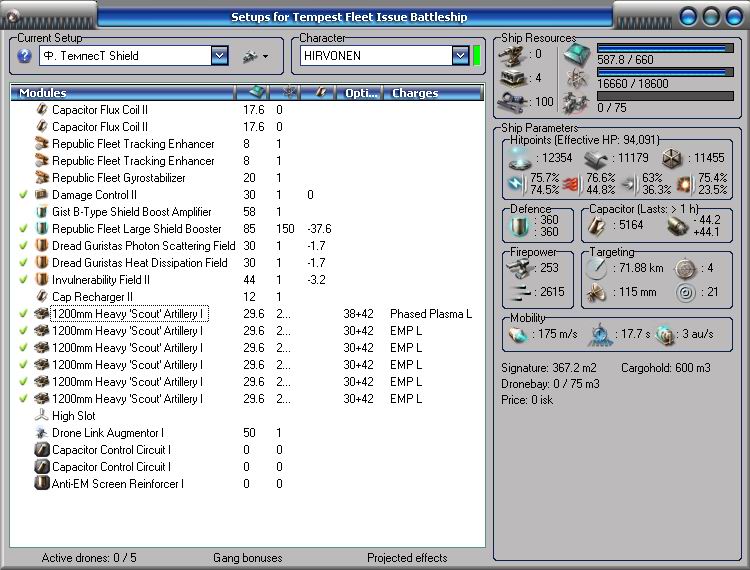Screen dimensions: 750x570
Task: Toggle checkmark of artillery loaded with Phased Plasma L
Action: (x=23, y=314)
